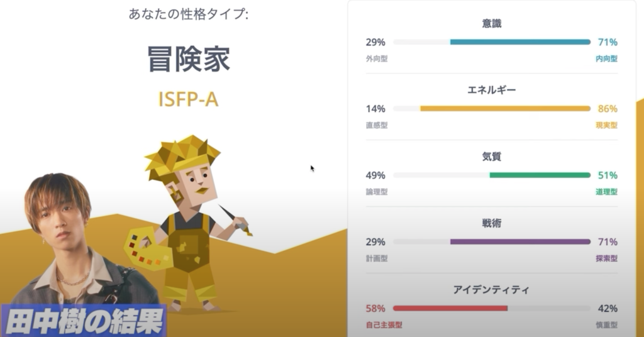The width and height of the screenshot is (644, 337).
Task: Click the paintbrush in character's hand
Action: point(236,220)
